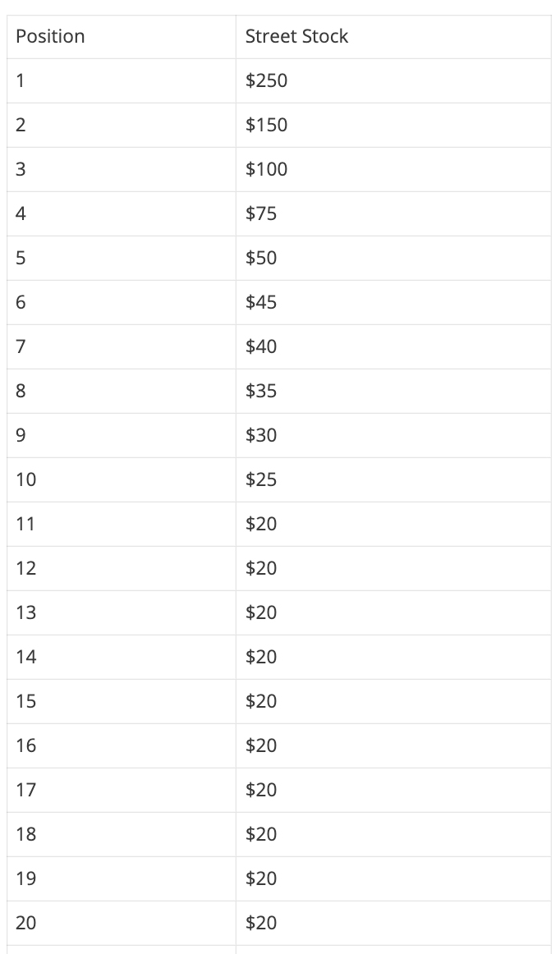The image size is (560, 954).
Task: Click the Street Stock column header
Action: click(x=393, y=36)
